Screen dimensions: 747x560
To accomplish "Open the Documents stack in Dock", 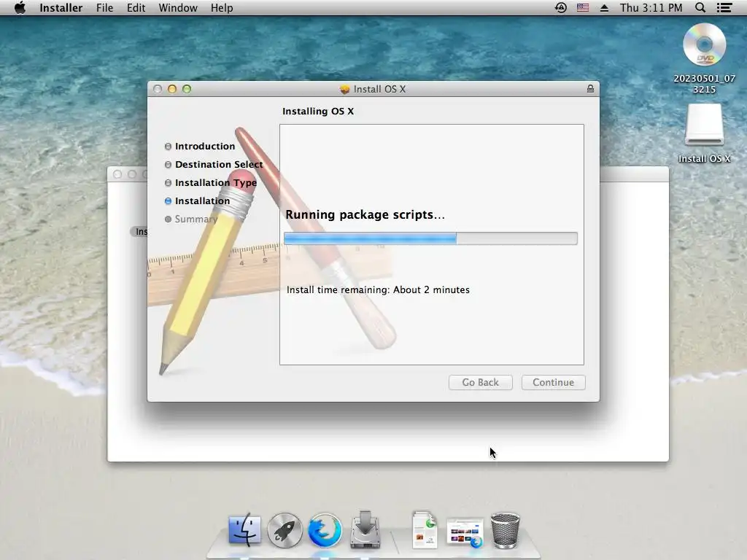I will pyautogui.click(x=425, y=529).
